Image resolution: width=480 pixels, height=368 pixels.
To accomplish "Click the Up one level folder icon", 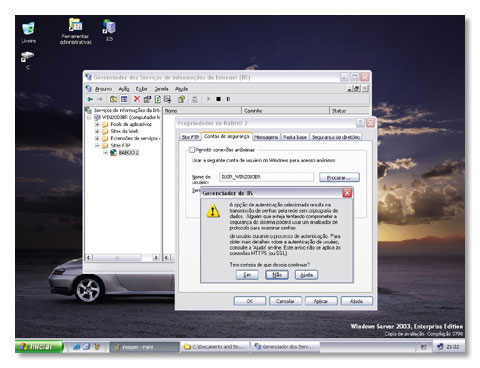I will pyautogui.click(x=113, y=99).
